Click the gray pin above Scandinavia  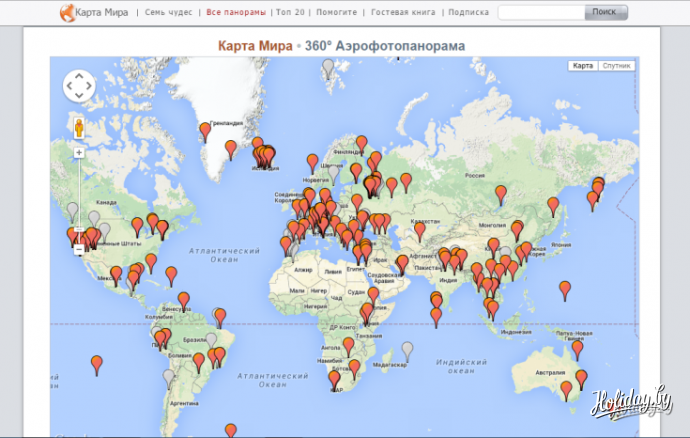click(328, 67)
